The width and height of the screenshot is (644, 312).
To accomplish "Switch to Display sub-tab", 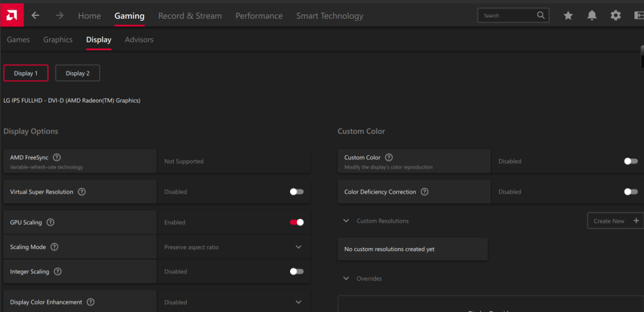I will [x=99, y=40].
